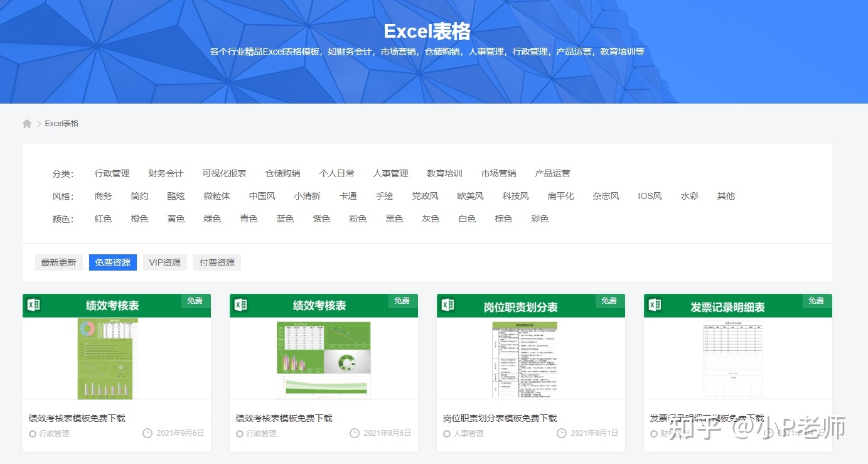
Task: Click Excel icon on 发票记录明细表 card
Action: click(x=655, y=305)
